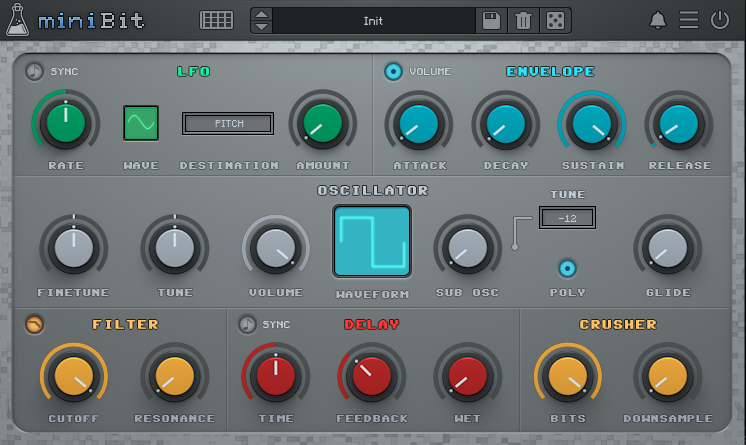Delete the preset with the trash icon
Image resolution: width=746 pixels, height=445 pixels.
pyautogui.click(x=523, y=21)
